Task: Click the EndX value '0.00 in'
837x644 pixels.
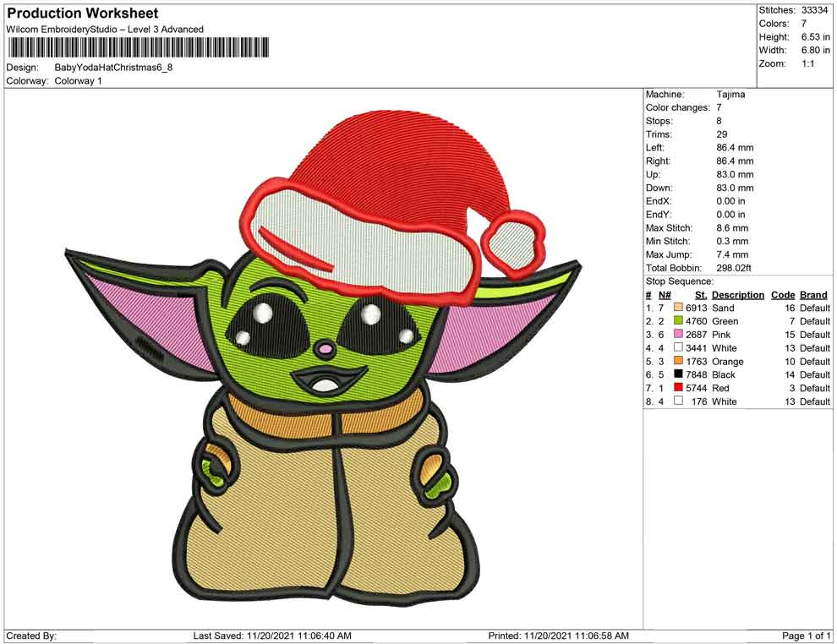Action: coord(730,201)
